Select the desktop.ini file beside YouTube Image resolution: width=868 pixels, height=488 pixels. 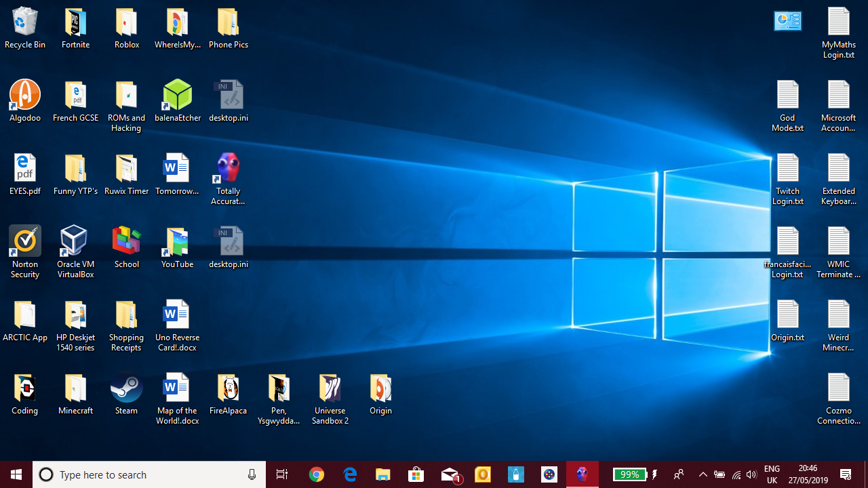point(229,248)
